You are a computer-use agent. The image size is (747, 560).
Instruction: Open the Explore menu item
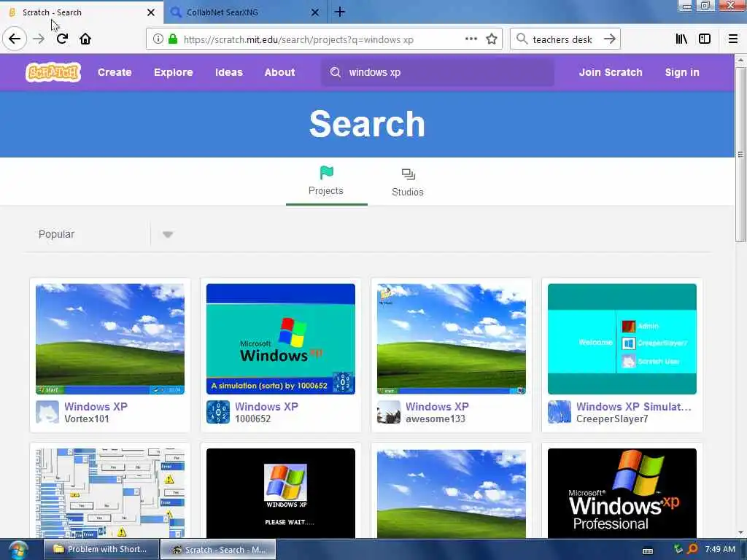click(x=173, y=72)
